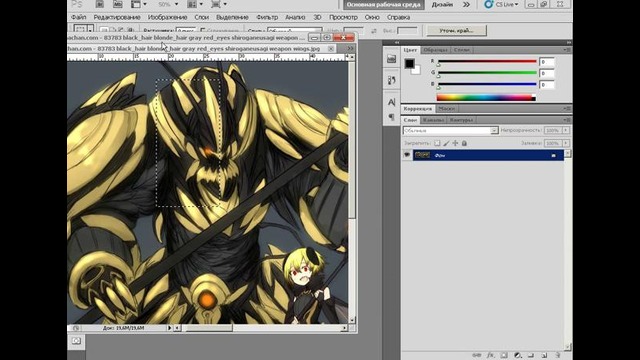Switch to the Стили tab
Viewport: 640px width, 360px height.
(462, 50)
